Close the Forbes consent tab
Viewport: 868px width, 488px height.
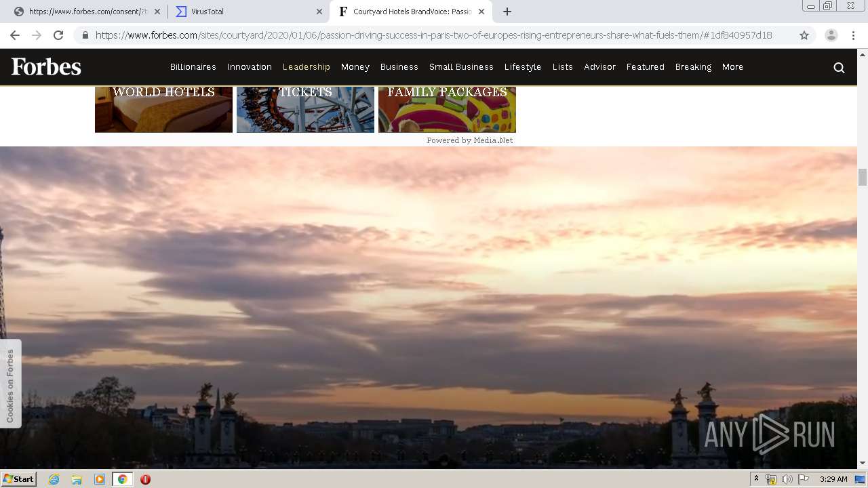(157, 12)
